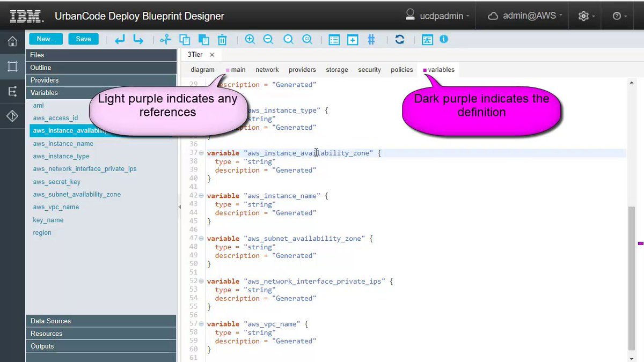Fold the code block at line 52
This screenshot has height=362, width=644.
(x=201, y=281)
